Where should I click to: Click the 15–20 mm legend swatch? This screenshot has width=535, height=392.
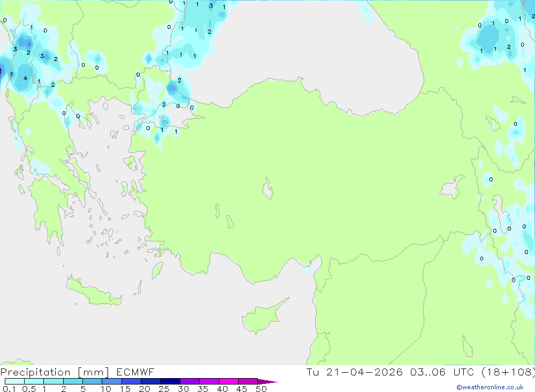pyautogui.click(x=132, y=381)
